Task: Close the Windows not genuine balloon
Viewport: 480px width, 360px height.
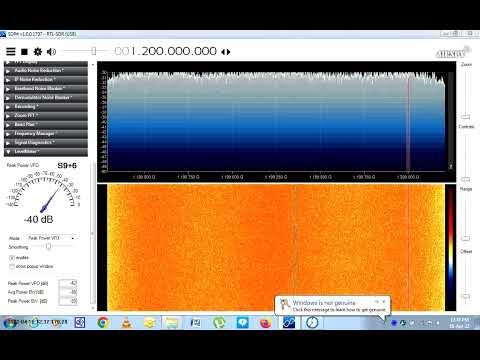Action: (383, 301)
